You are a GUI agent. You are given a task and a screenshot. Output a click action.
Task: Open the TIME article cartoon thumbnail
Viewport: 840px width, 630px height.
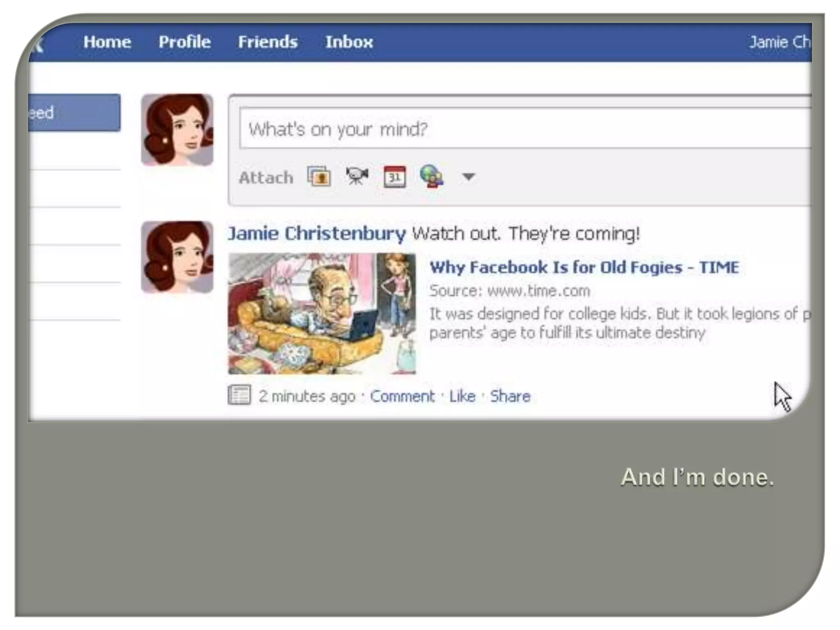(x=322, y=314)
